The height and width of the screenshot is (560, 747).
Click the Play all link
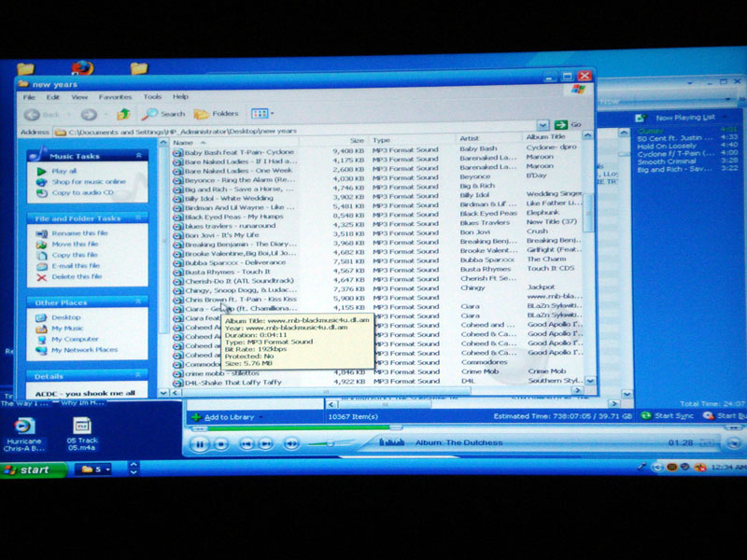(x=63, y=172)
